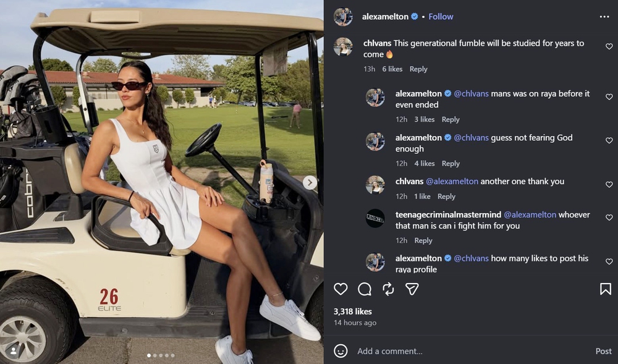618x364 pixels.
Task: Open alexamelton header profile picture
Action: [x=343, y=17]
